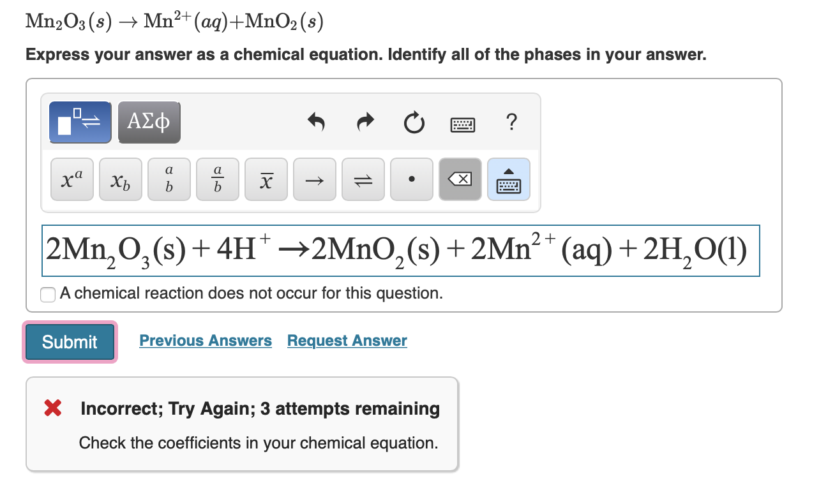Open the on-screen keyboard icon
The image size is (835, 504).
click(462, 124)
